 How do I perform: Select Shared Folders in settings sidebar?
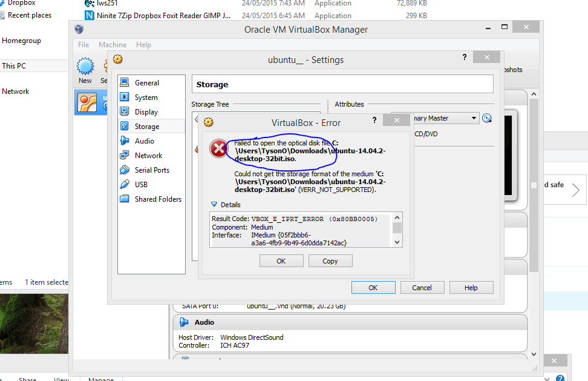(151, 199)
